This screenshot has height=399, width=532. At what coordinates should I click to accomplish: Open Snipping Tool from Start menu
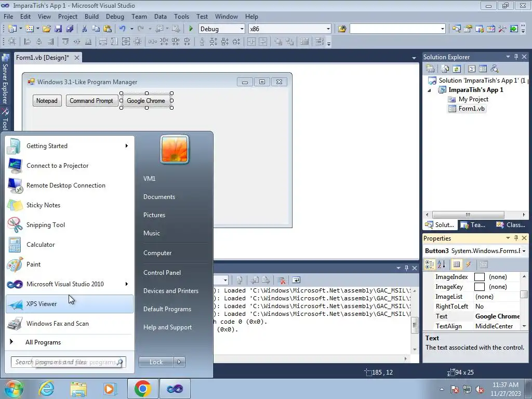[x=70, y=225]
